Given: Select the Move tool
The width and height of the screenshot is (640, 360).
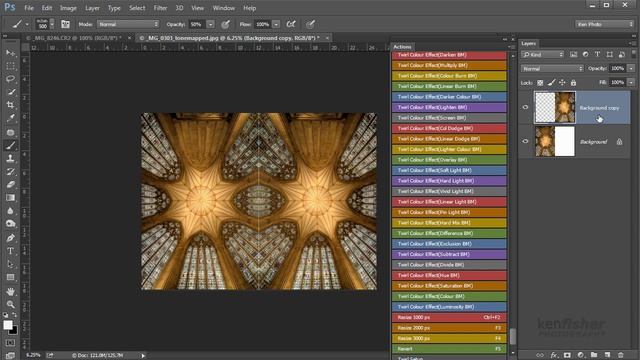Looking at the screenshot, I should pos(11,53).
